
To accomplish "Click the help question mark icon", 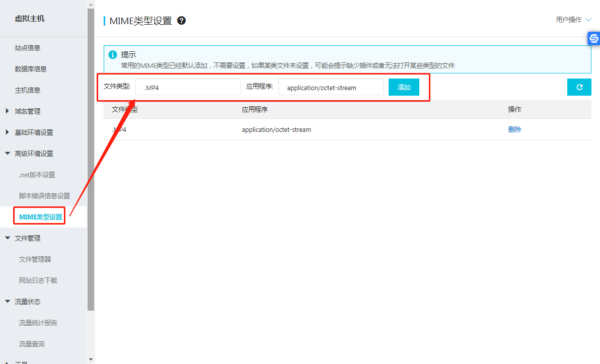I will pos(182,21).
